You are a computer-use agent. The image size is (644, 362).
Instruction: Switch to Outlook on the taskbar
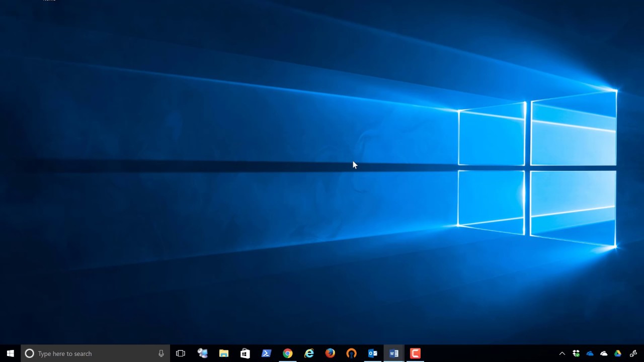tap(372, 353)
